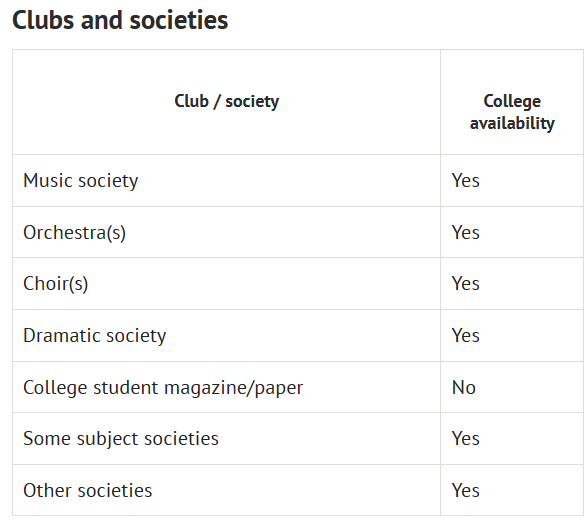This screenshot has height=523, width=586.
Task: Click the 'Club / society' column header
Action: coord(226,102)
